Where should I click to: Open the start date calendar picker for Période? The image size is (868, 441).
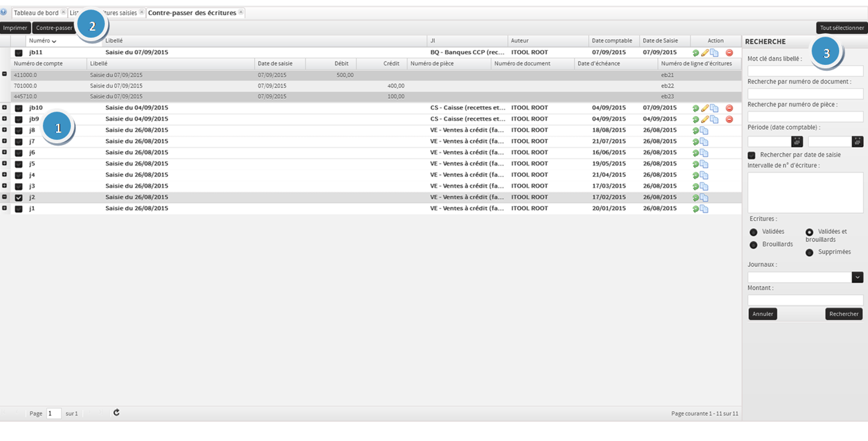tap(797, 141)
